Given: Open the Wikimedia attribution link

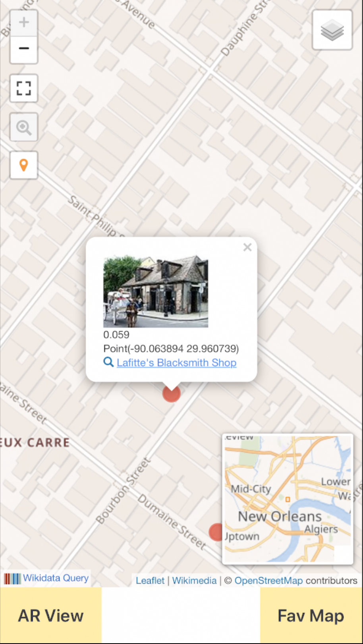Looking at the screenshot, I should [x=194, y=580].
